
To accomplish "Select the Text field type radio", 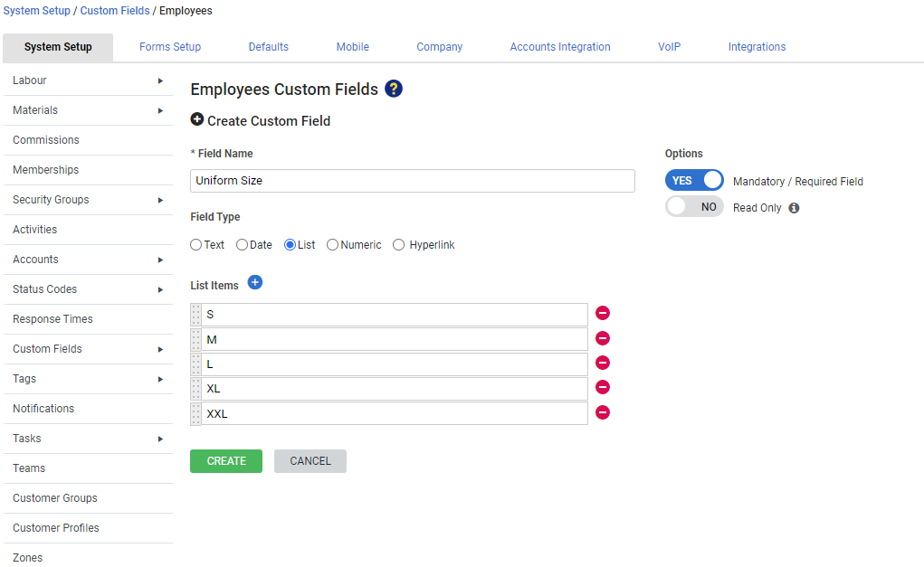I will point(195,245).
